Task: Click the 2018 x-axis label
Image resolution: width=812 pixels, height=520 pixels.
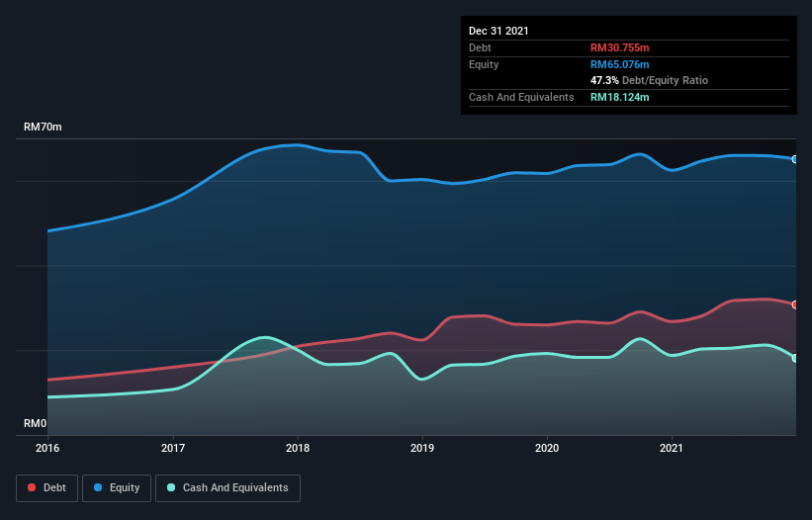Action: pos(298,448)
